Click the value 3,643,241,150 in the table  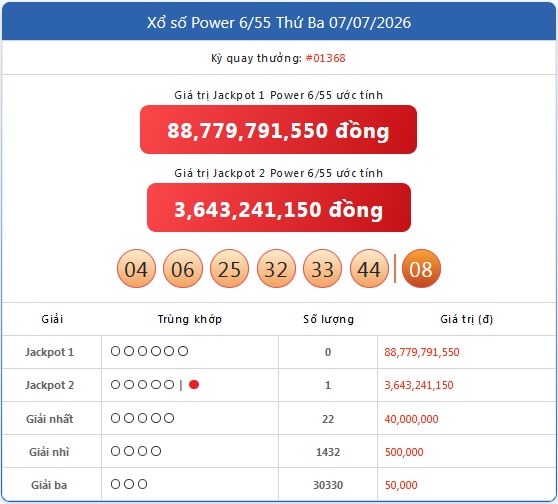[x=419, y=385]
